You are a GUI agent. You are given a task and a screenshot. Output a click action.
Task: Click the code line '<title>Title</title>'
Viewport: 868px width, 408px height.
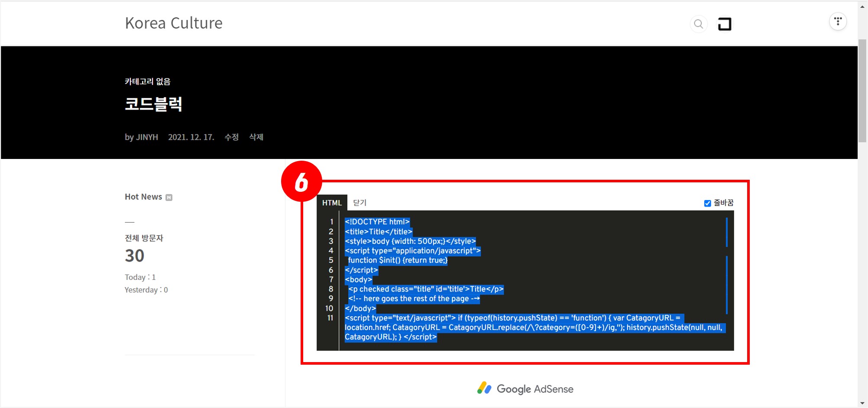click(x=379, y=232)
